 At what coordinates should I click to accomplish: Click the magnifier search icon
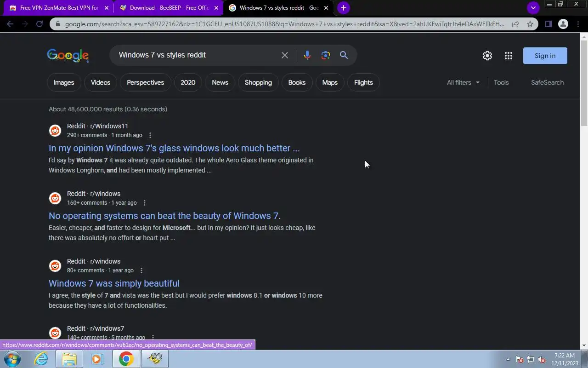point(344,55)
